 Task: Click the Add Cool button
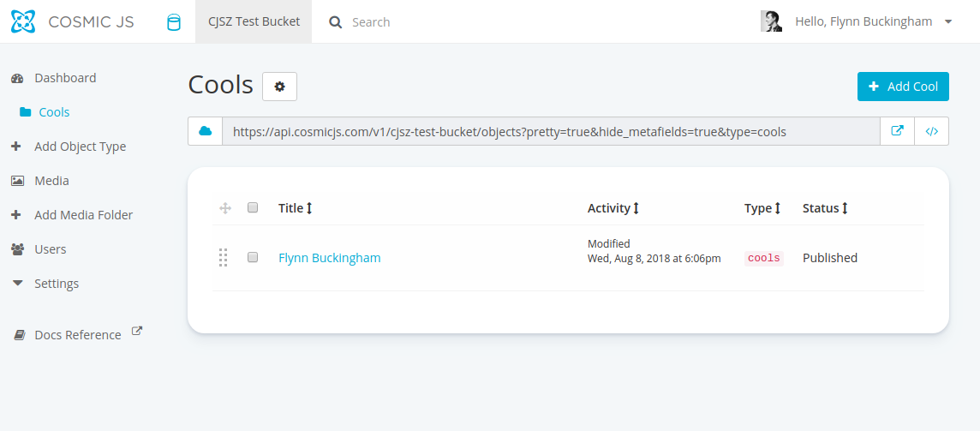[903, 87]
